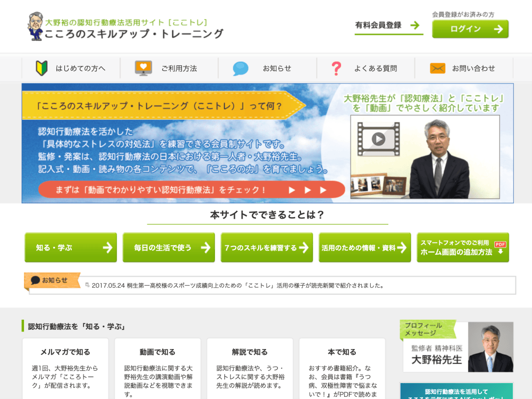Open the よくある質問 menu item
The width and height of the screenshot is (532, 399).
pos(376,68)
